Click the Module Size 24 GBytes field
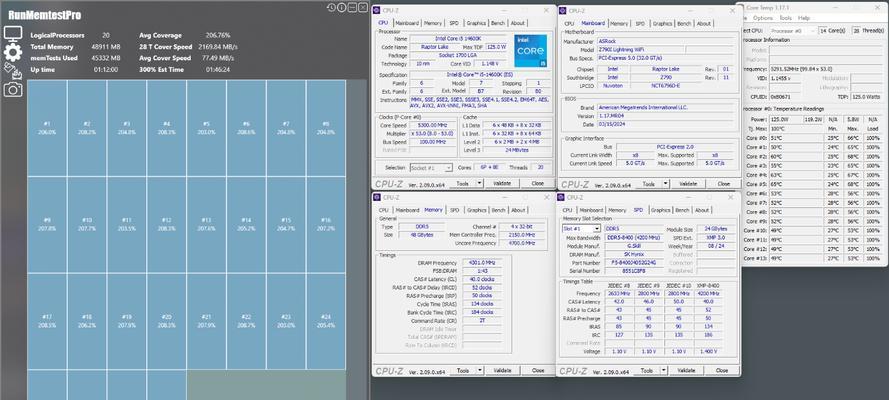The height and width of the screenshot is (400, 889). click(716, 228)
